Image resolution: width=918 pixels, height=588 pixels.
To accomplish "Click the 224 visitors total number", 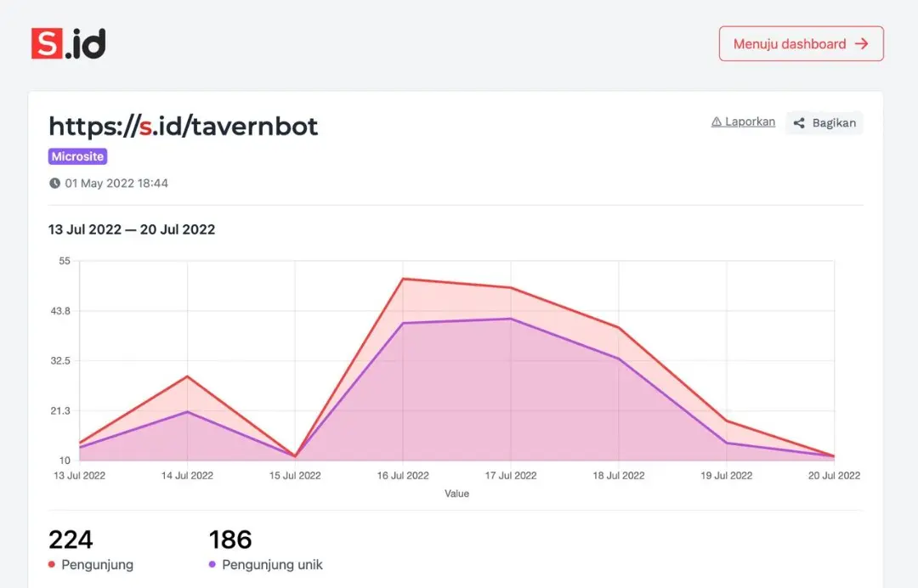I will tap(71, 540).
